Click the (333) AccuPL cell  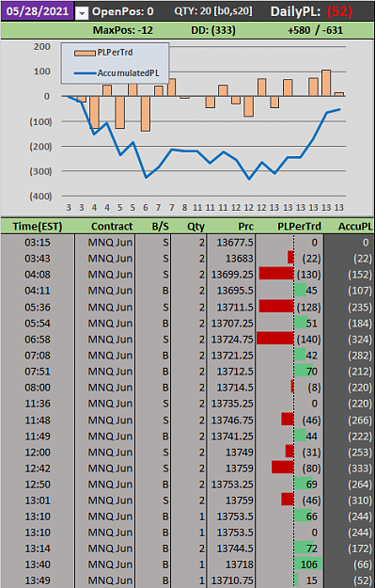pyautogui.click(x=349, y=469)
